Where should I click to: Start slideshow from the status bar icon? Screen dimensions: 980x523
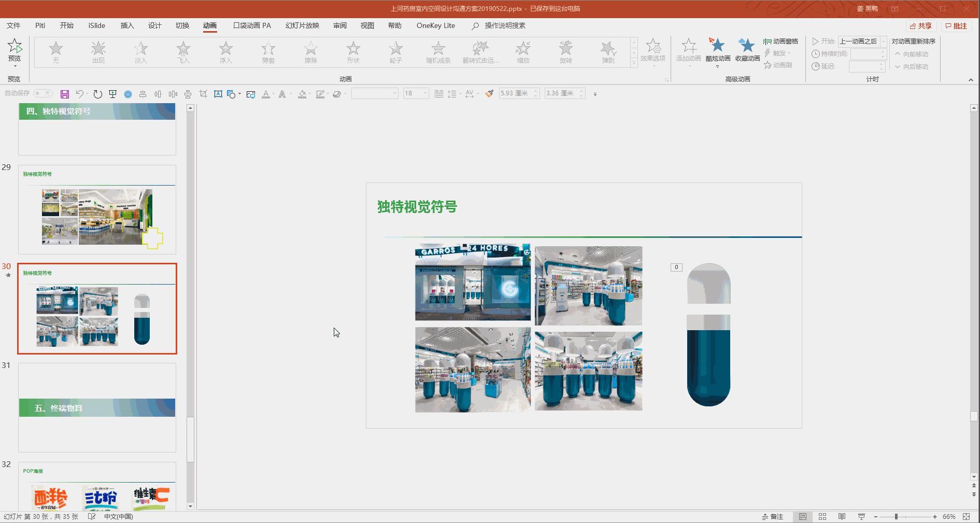point(861,517)
